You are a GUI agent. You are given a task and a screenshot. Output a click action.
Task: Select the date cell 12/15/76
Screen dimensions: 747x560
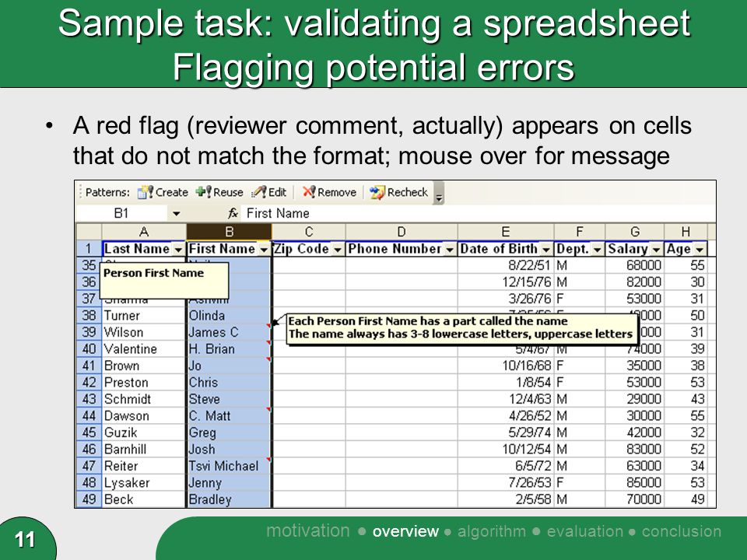[506, 282]
